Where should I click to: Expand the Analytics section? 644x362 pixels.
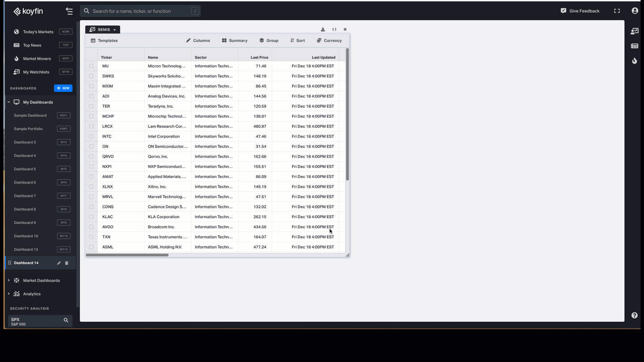tap(9, 294)
